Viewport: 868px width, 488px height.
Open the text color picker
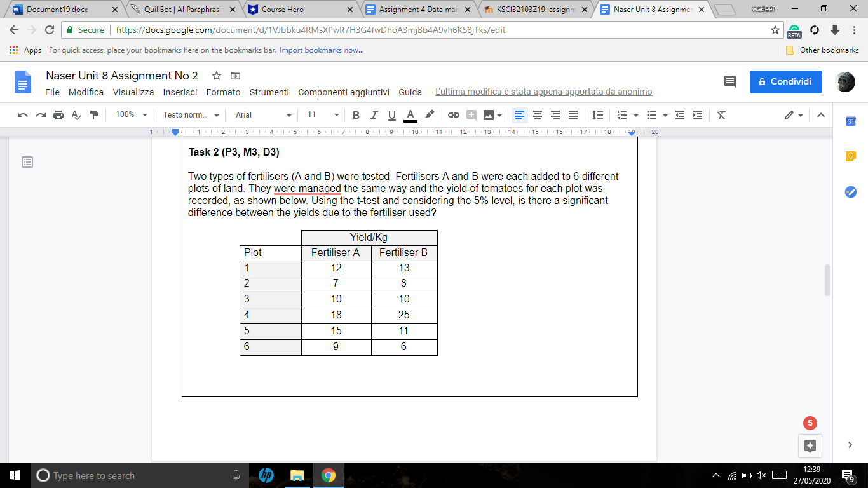[410, 115]
